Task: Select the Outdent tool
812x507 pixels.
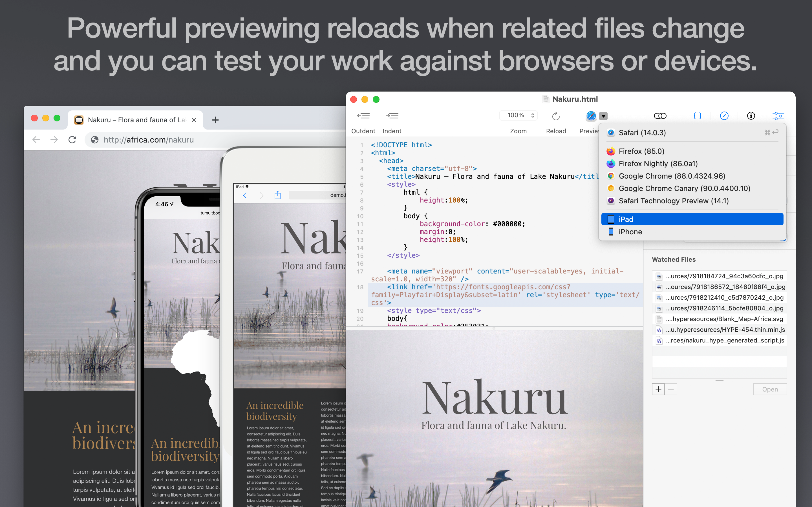Action: coord(364,116)
